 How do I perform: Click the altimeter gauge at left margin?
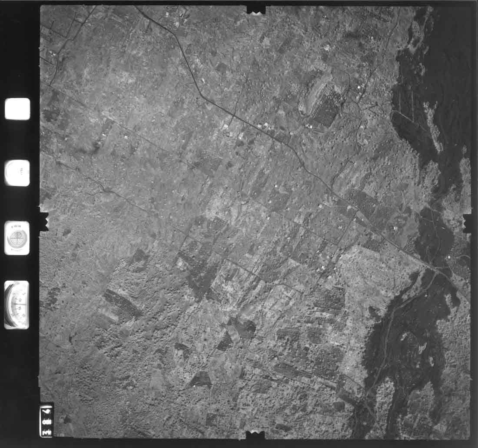tap(17, 305)
